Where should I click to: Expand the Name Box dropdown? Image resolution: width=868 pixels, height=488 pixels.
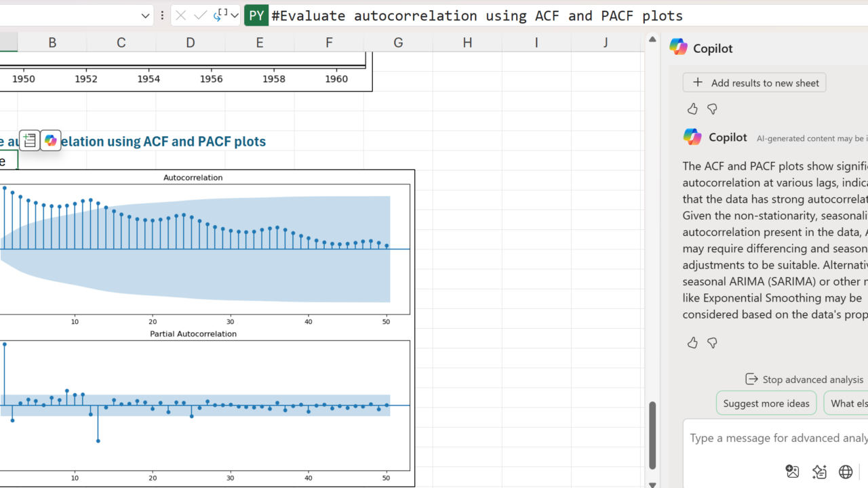pos(145,16)
